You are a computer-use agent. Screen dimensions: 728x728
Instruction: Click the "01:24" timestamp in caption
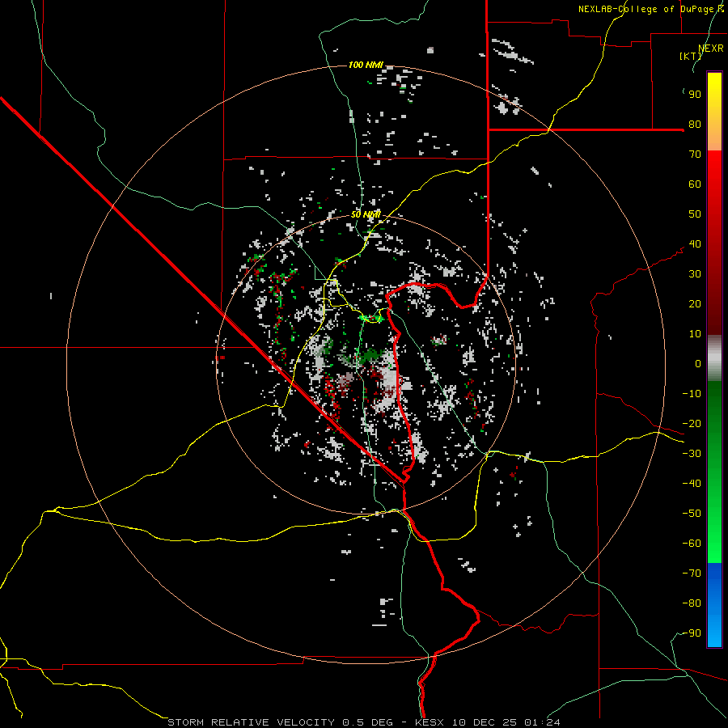tap(542, 722)
